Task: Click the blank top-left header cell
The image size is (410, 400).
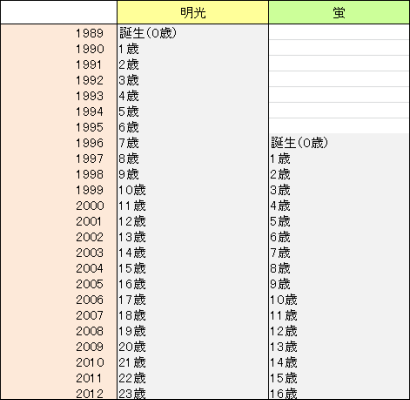Action: 59,12
